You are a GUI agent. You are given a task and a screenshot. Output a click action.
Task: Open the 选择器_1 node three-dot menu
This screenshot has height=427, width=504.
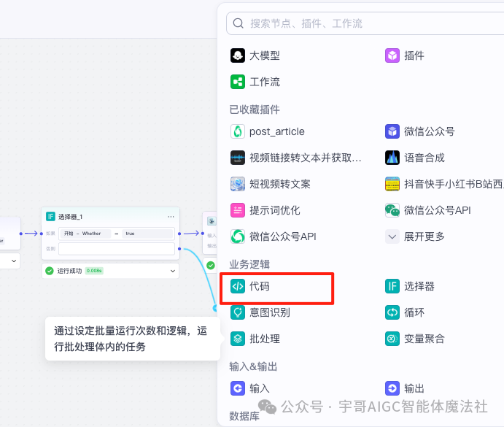tap(171, 217)
